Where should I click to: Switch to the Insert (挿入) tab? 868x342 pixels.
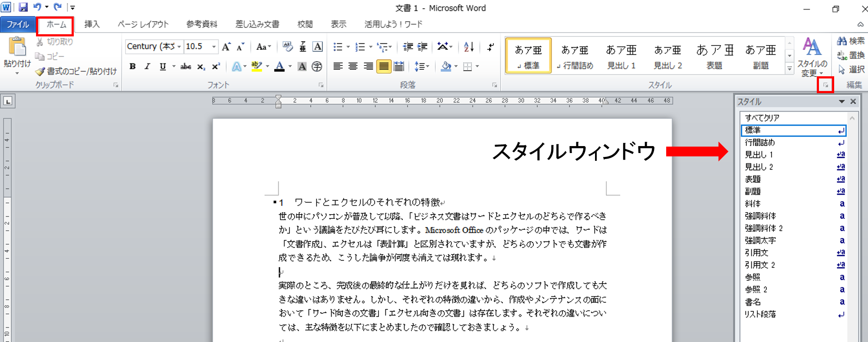[x=92, y=25]
